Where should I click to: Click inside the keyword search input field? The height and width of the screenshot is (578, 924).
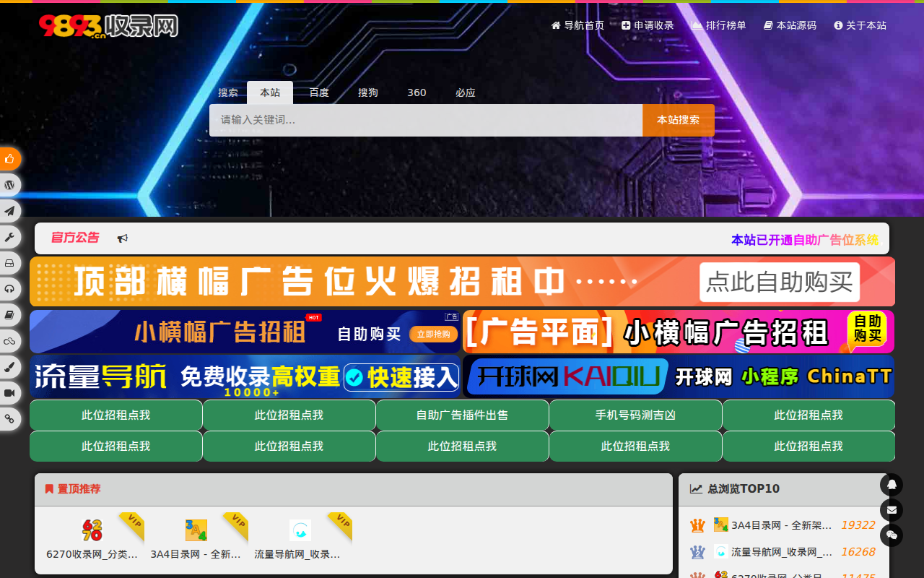tap(426, 119)
